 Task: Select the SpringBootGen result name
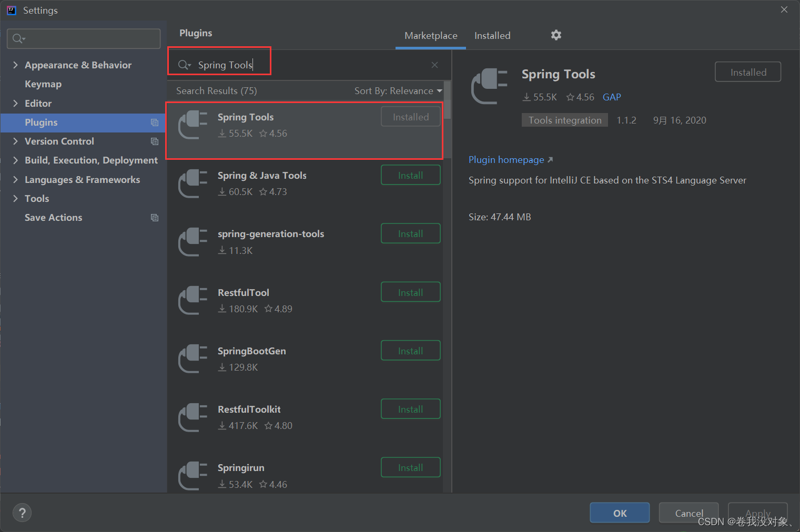[252, 351]
